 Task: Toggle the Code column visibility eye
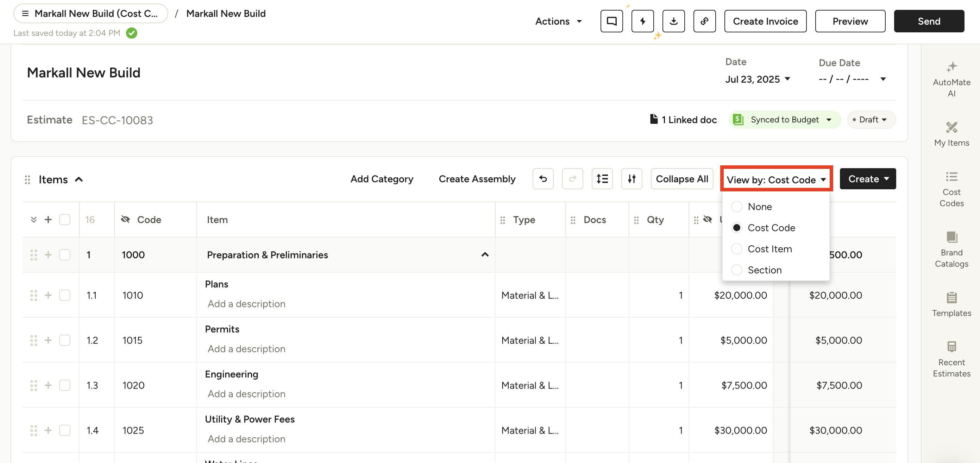click(x=125, y=219)
